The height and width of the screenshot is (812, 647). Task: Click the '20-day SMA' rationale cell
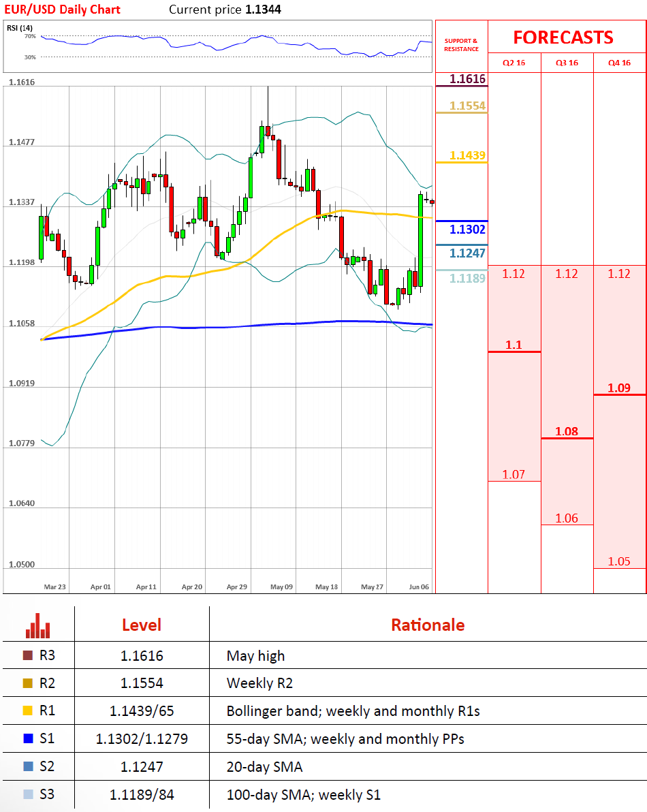[264, 767]
